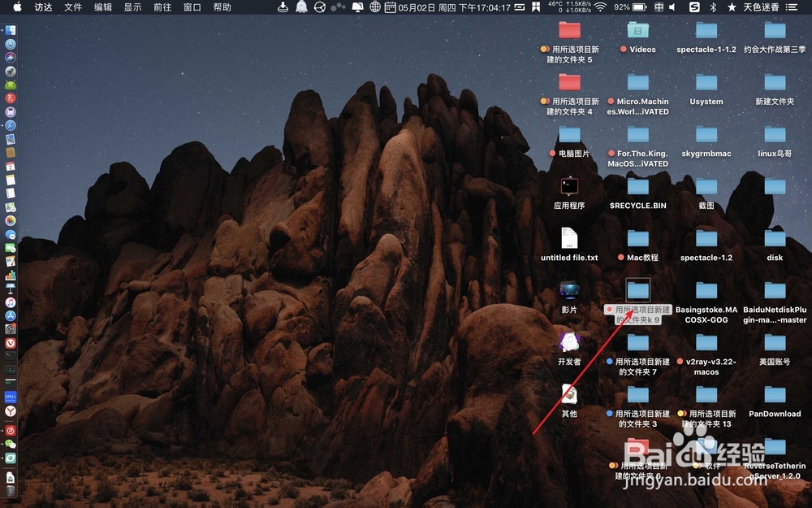Viewport: 812px width, 508px height.
Task: Open Messages from the dock
Action: coord(11,234)
